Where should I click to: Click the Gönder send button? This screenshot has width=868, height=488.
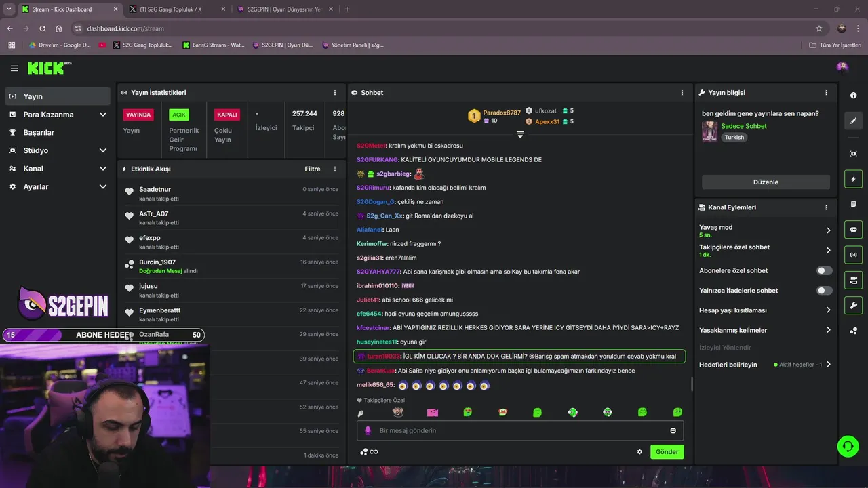coord(667,452)
